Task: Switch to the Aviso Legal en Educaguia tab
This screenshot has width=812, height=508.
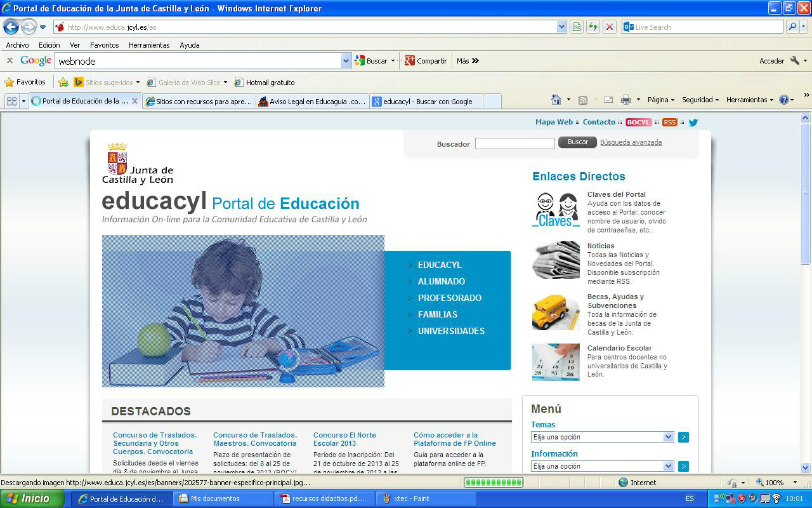Action: [x=313, y=102]
